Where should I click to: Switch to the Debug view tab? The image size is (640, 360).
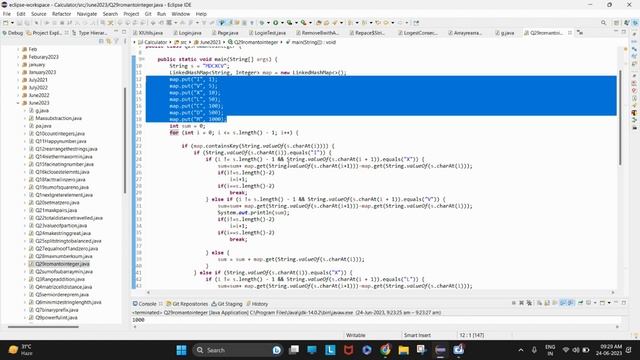pyautogui.click(x=12, y=33)
